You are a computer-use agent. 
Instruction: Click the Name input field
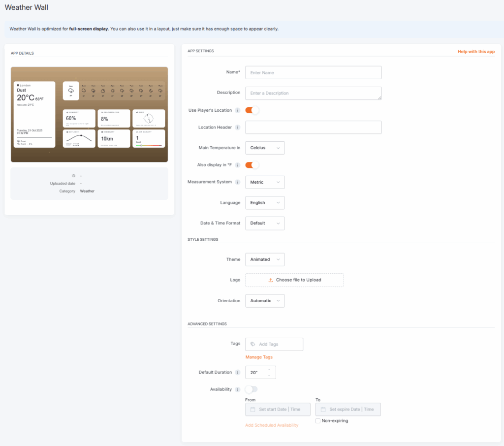coord(313,73)
